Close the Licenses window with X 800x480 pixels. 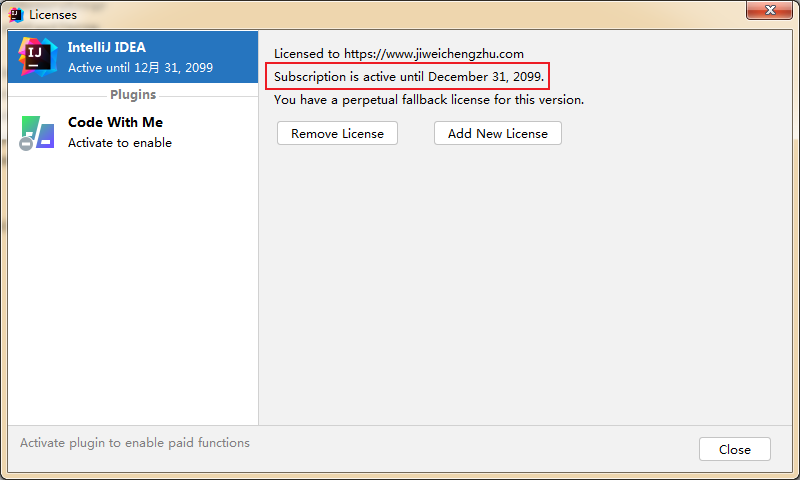point(770,10)
